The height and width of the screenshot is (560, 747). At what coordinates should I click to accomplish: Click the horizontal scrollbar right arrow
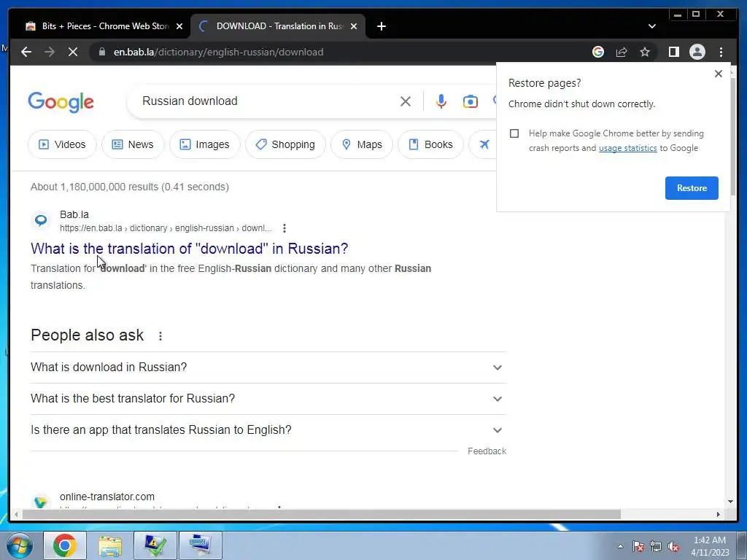(x=719, y=515)
